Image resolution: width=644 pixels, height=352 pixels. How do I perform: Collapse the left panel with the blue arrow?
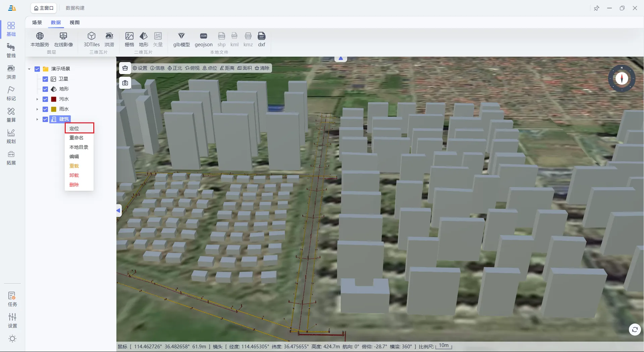(x=119, y=211)
